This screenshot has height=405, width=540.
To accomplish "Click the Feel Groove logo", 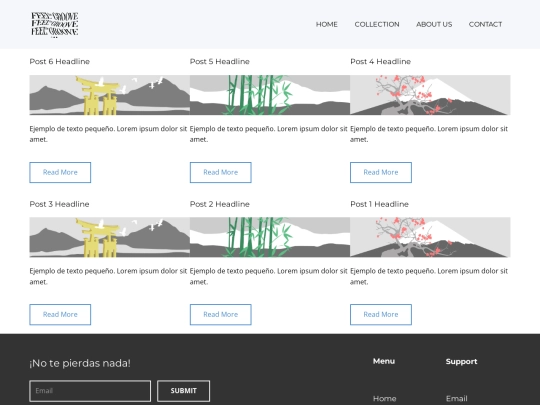I will click(55, 24).
